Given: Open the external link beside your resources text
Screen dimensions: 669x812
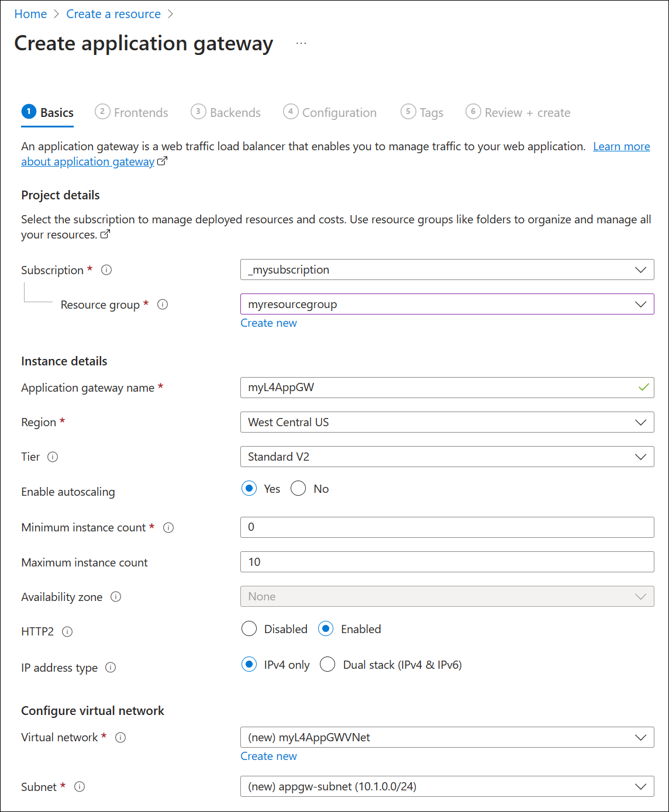Looking at the screenshot, I should coord(105,234).
